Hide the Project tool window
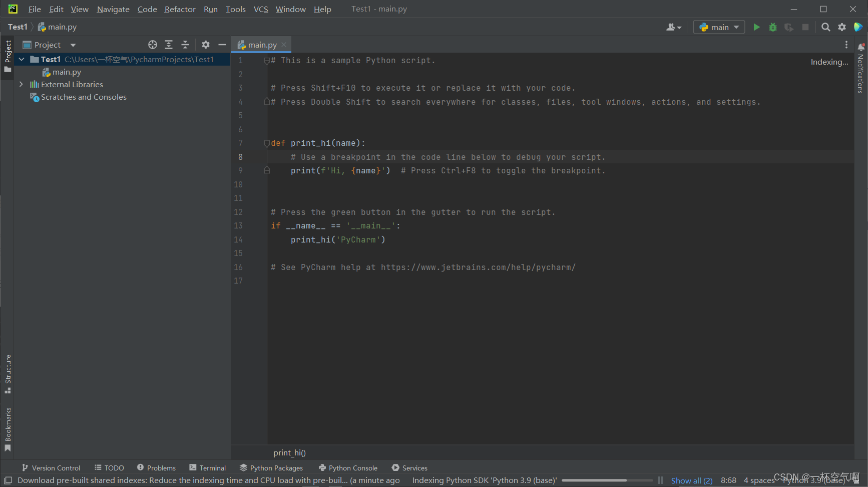The width and height of the screenshot is (868, 487). tap(222, 45)
